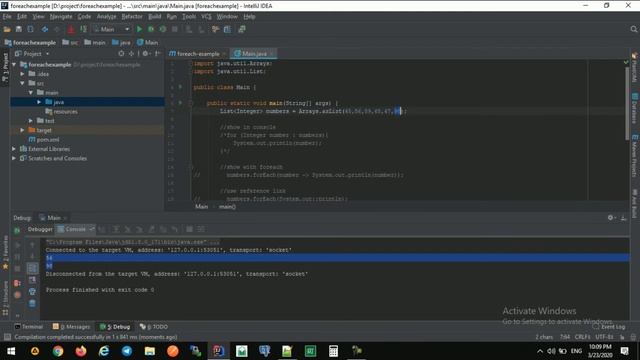This screenshot has height=360, width=640.
Task: Click the Save All toolbar icon
Action: click(x=19, y=29)
